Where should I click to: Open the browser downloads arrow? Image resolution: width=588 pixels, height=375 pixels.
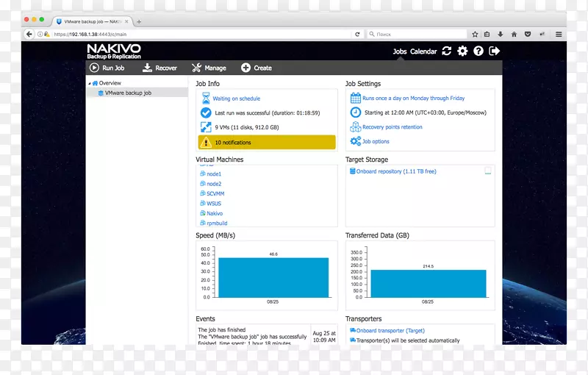point(501,34)
